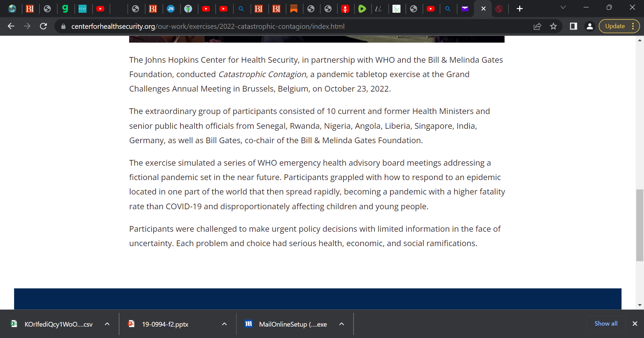Select the red torch favicon tab
The height and width of the screenshot is (338, 644).
[345, 9]
